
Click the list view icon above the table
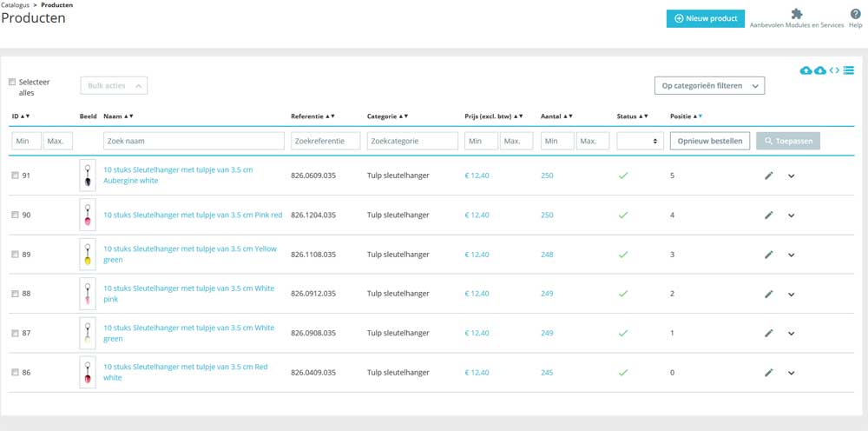coord(848,70)
